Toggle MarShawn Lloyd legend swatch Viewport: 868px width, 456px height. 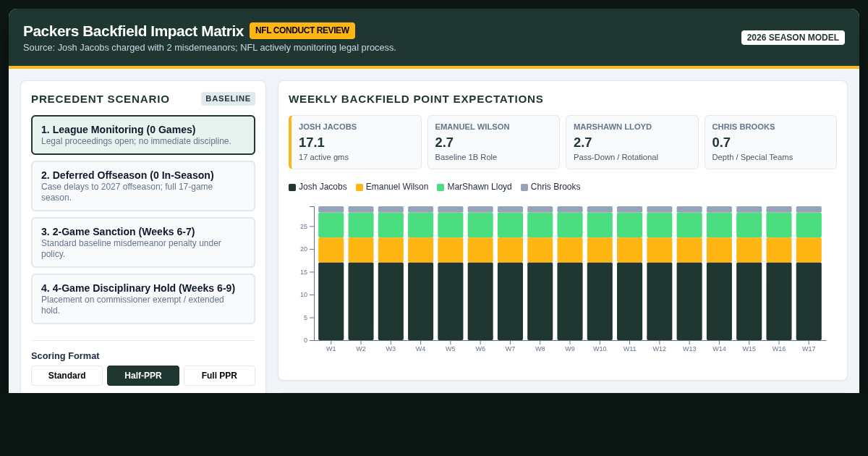click(x=441, y=187)
